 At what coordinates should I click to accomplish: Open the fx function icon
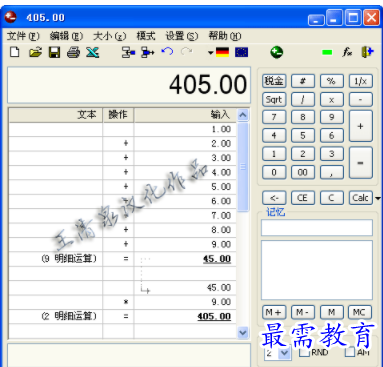coord(347,52)
